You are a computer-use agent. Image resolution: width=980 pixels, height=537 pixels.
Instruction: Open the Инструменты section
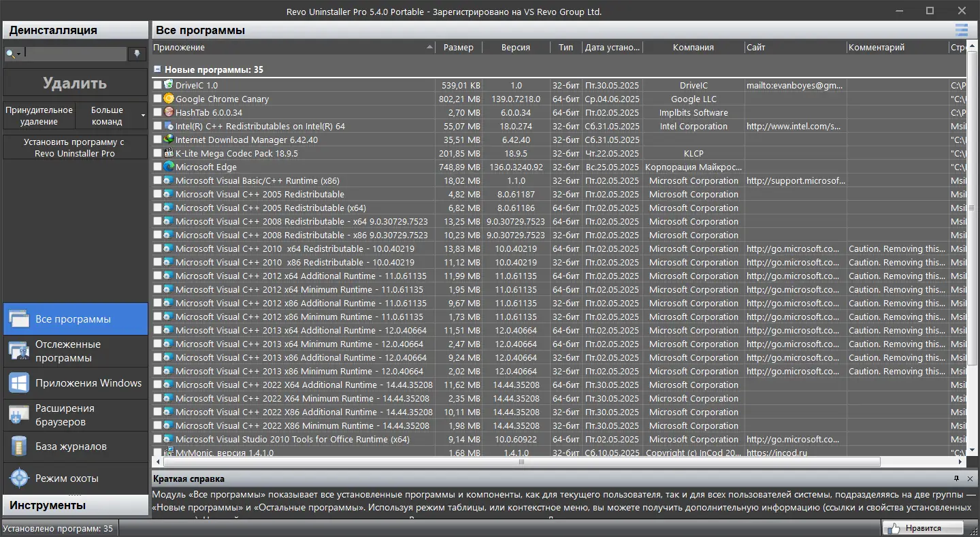point(75,505)
